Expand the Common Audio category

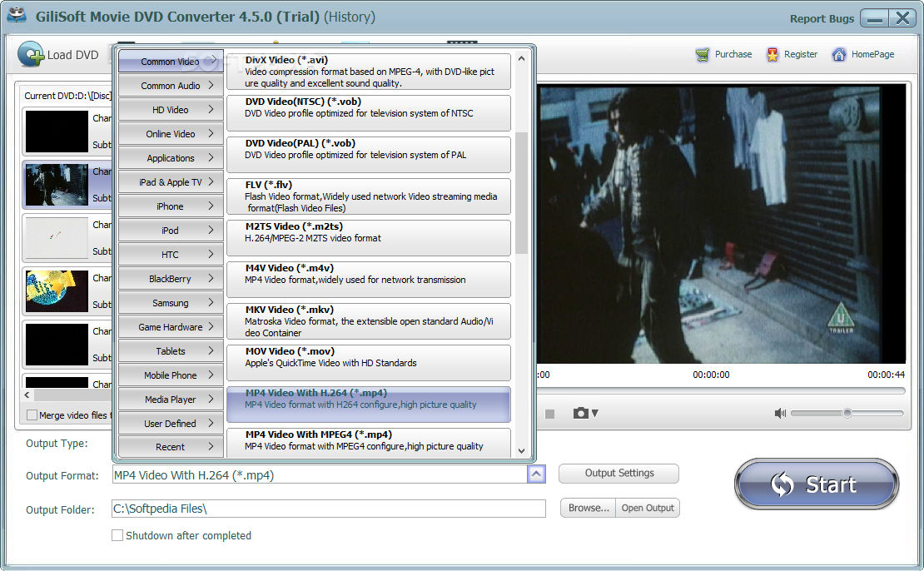(x=171, y=86)
